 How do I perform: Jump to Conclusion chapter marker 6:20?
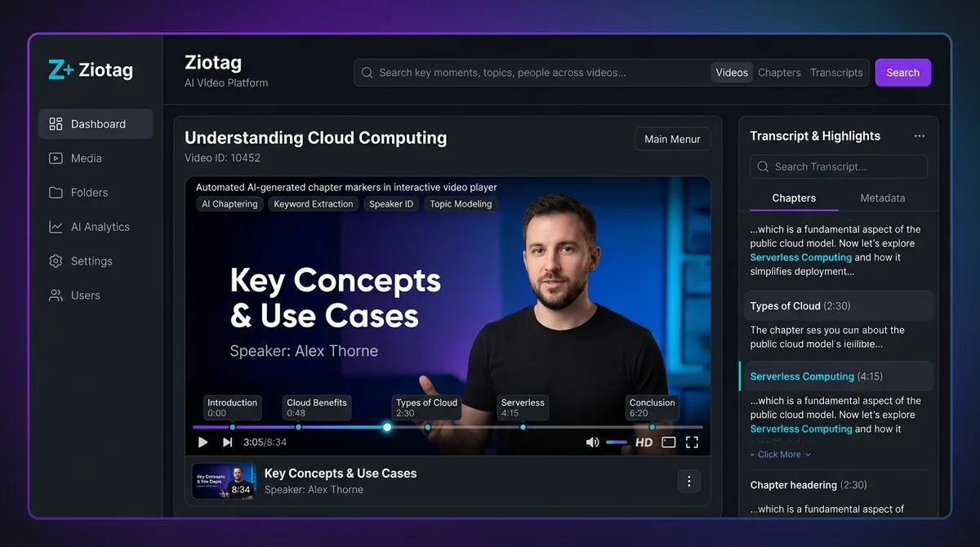click(652, 407)
